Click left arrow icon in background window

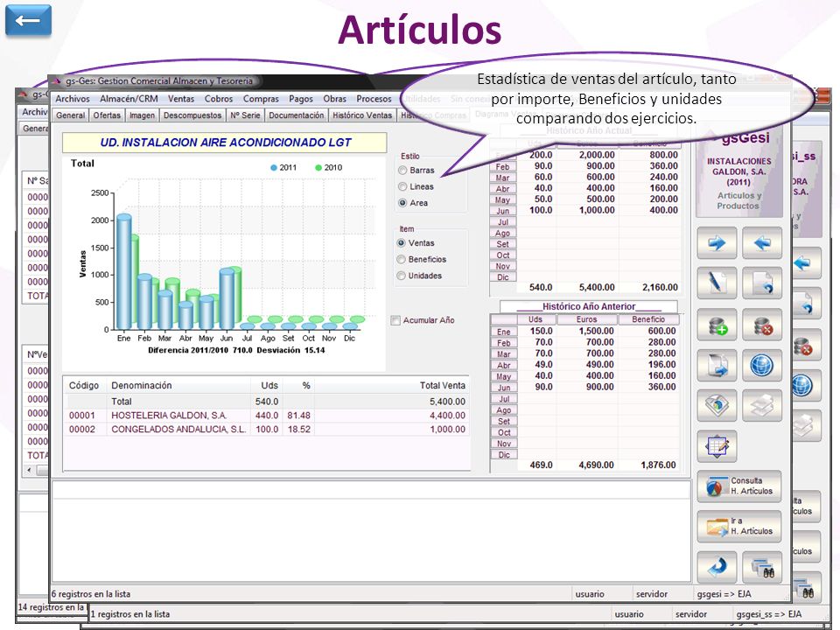point(806,263)
